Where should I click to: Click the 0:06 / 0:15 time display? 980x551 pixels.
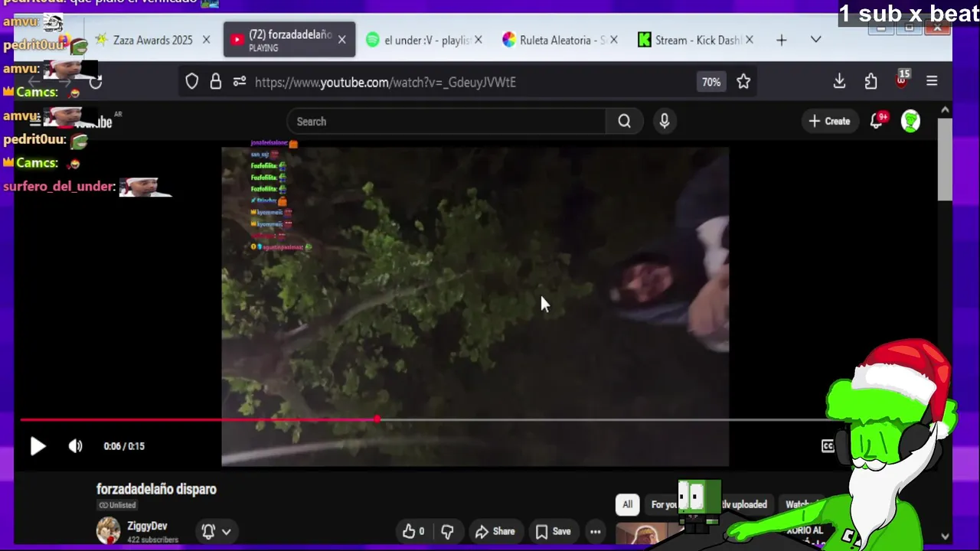tap(124, 446)
